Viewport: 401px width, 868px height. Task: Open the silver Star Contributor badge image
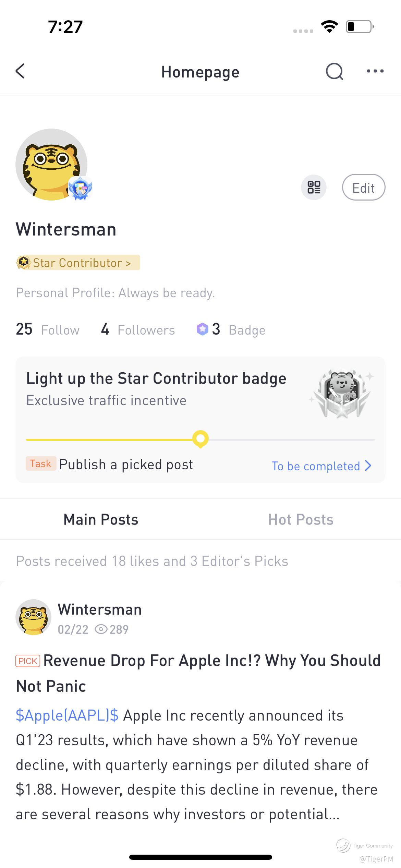[341, 393]
